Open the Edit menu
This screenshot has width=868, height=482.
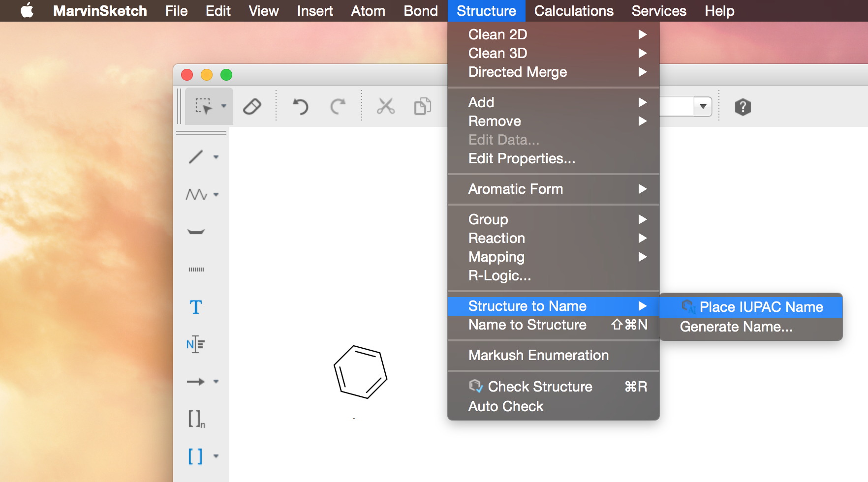[218, 11]
